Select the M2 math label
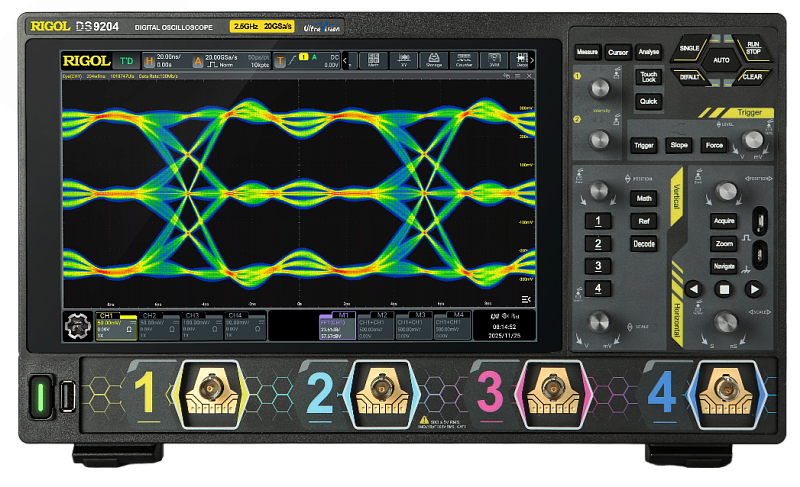 coord(382,315)
